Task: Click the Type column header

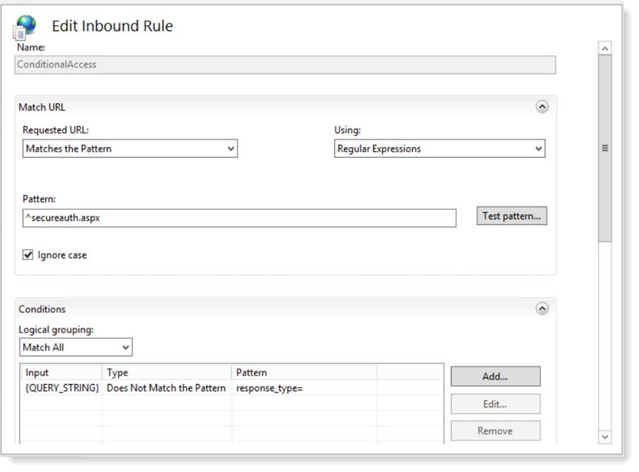Action: (166, 373)
